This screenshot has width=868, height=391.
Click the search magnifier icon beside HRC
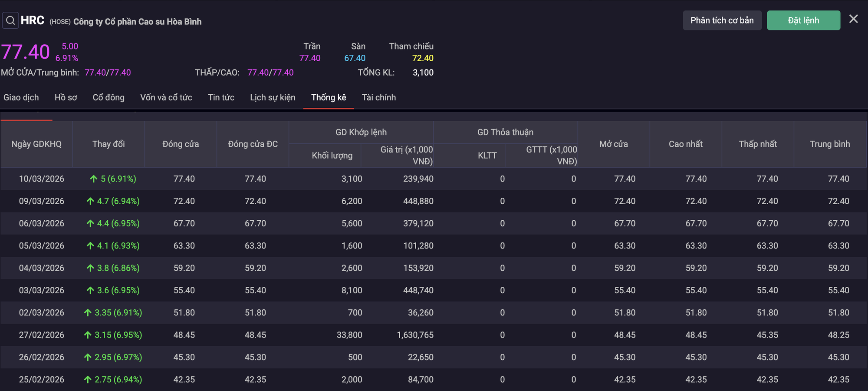tap(10, 20)
